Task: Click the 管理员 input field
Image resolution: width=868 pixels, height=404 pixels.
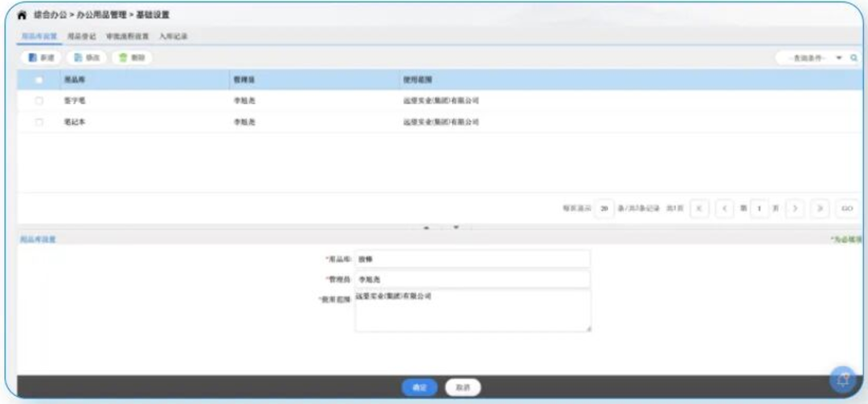Action: coord(473,280)
